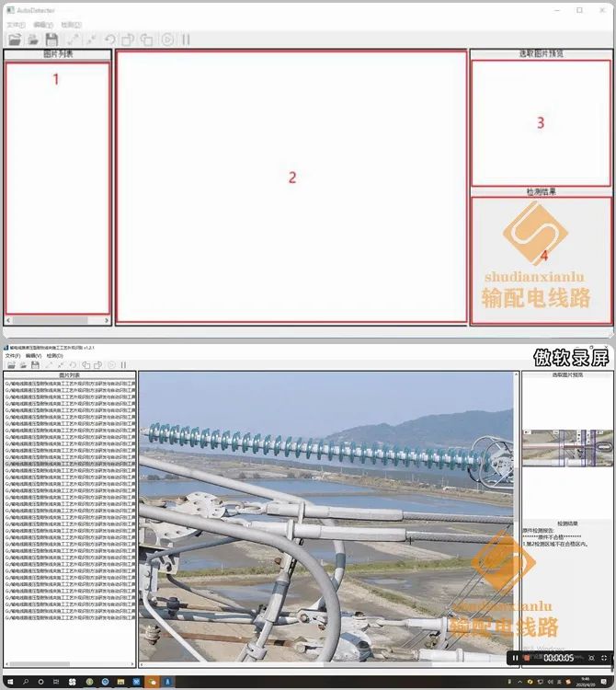Click zoom-in expand arrows icon in AutoDetecter toolbar
This screenshot has width=616, height=690.
[73, 40]
